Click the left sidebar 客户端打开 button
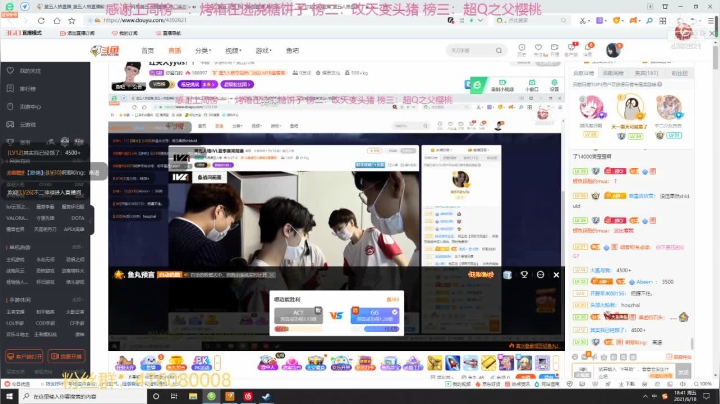The image size is (720, 404). pyautogui.click(x=24, y=356)
